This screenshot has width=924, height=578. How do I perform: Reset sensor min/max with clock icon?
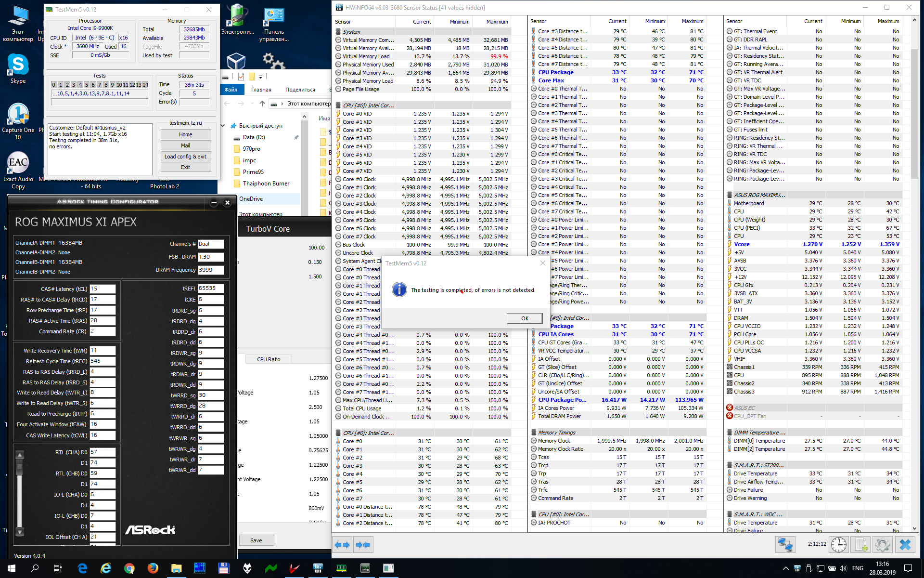click(839, 545)
